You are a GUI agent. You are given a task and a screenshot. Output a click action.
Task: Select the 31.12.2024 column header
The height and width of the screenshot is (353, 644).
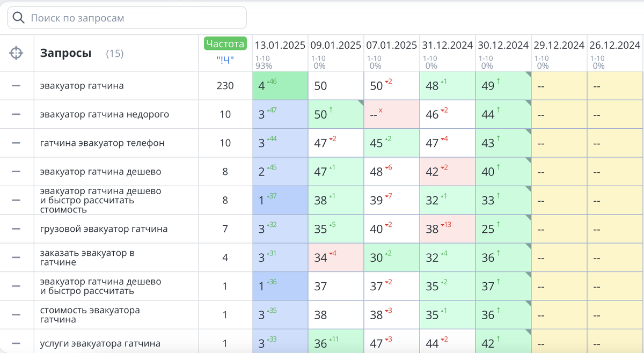pos(447,45)
